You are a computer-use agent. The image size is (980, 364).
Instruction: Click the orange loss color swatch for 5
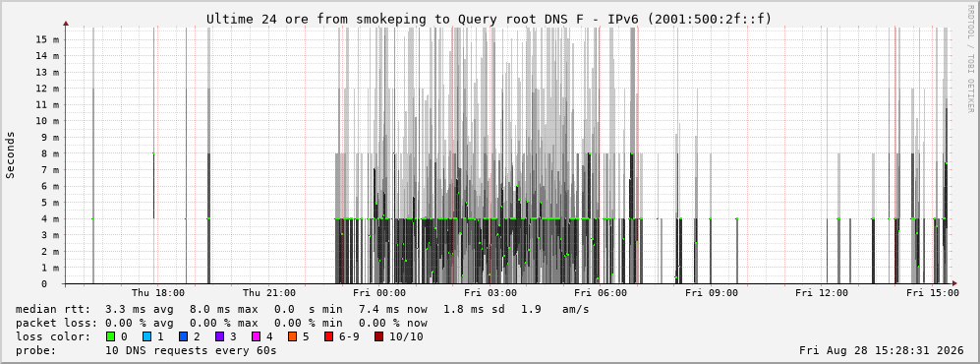point(293,336)
